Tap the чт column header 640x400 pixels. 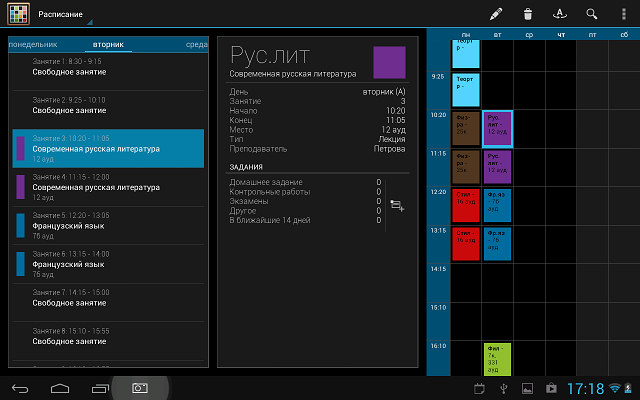561,35
